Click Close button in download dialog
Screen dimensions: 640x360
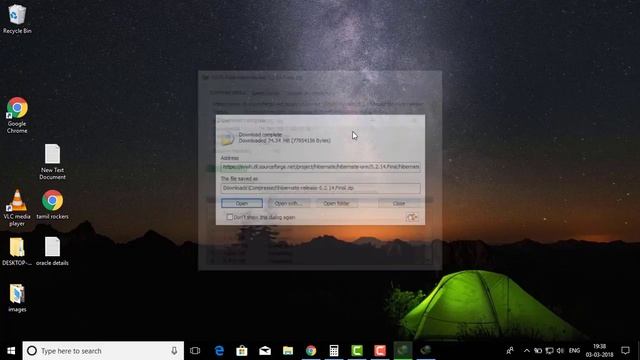point(399,203)
